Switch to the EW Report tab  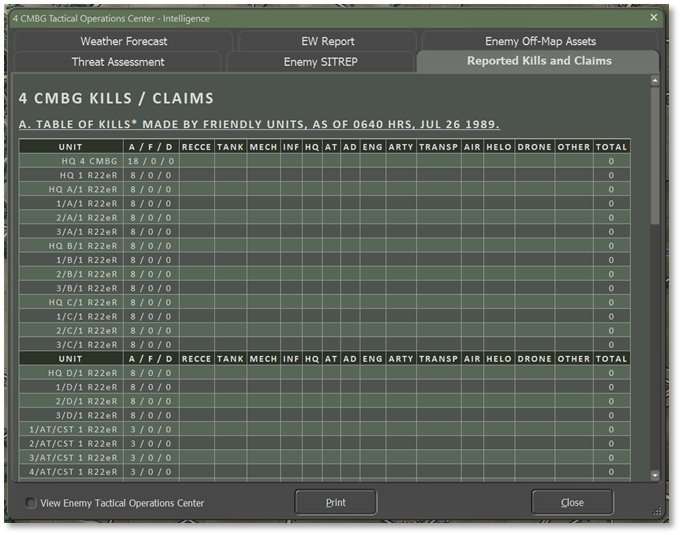pos(328,41)
